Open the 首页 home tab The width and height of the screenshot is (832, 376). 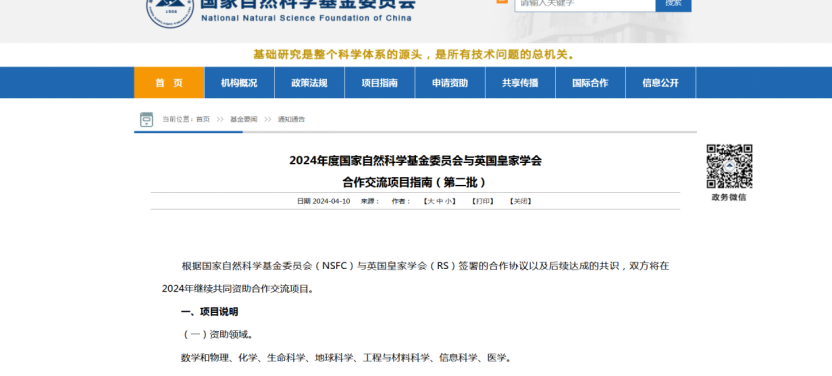[169, 83]
